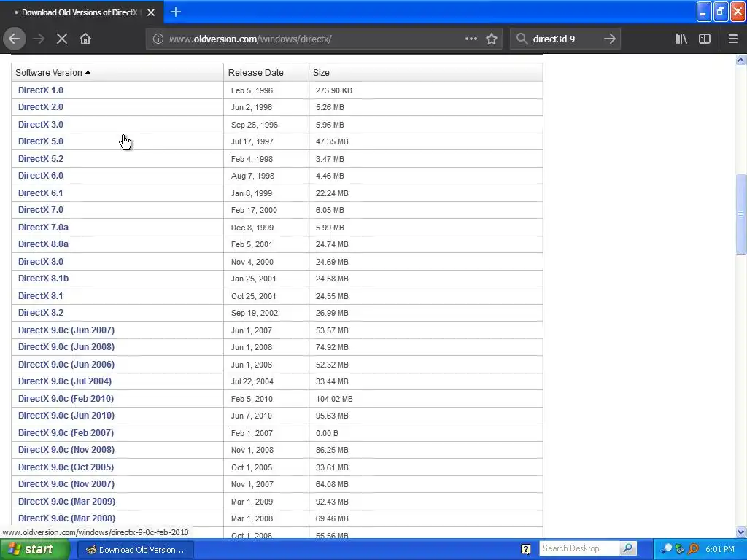This screenshot has height=560, width=747.
Task: Select Download Old Version taskbar button
Action: 135,550
